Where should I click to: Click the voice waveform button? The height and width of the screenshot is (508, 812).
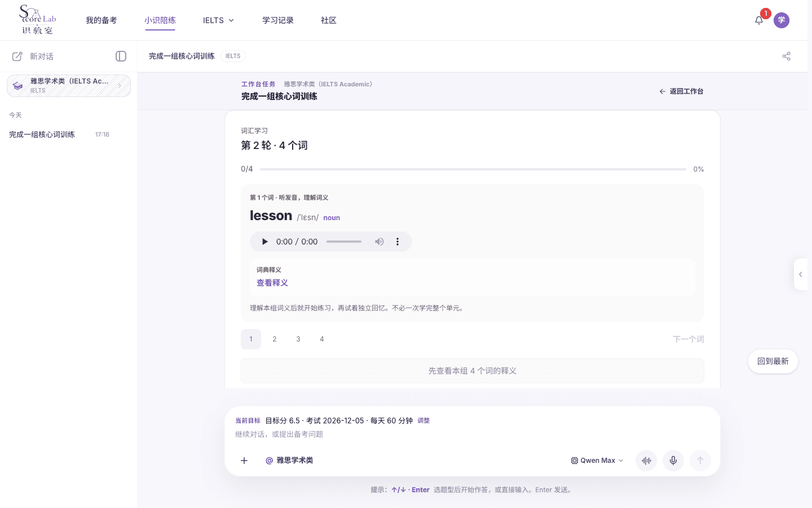646,461
